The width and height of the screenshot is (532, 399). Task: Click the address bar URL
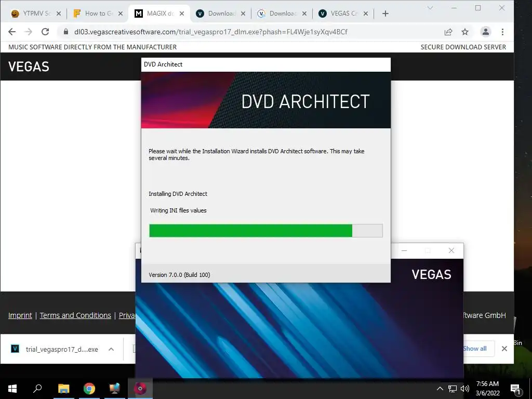(x=211, y=32)
